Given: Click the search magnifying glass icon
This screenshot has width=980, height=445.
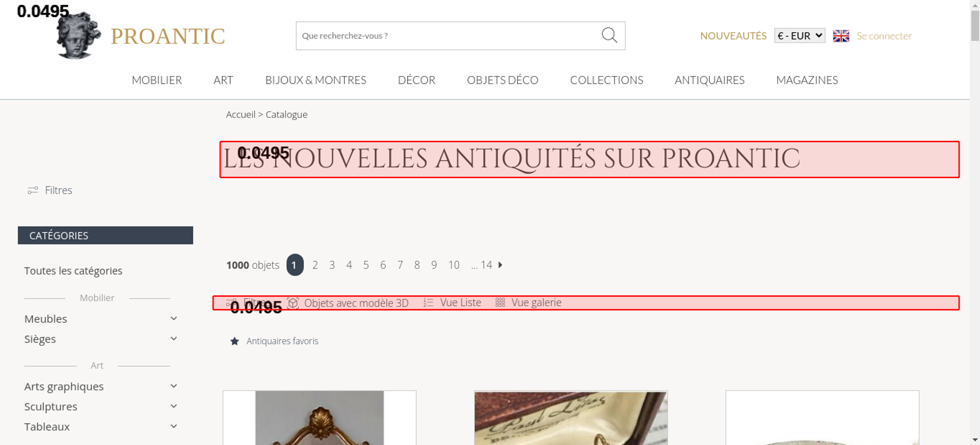Looking at the screenshot, I should click(x=609, y=35).
